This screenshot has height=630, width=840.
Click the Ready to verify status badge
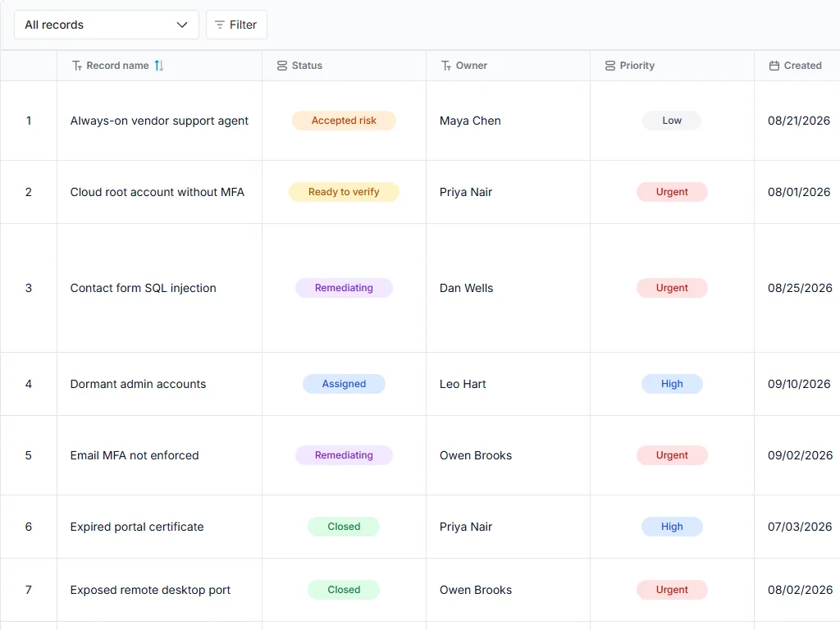click(344, 192)
